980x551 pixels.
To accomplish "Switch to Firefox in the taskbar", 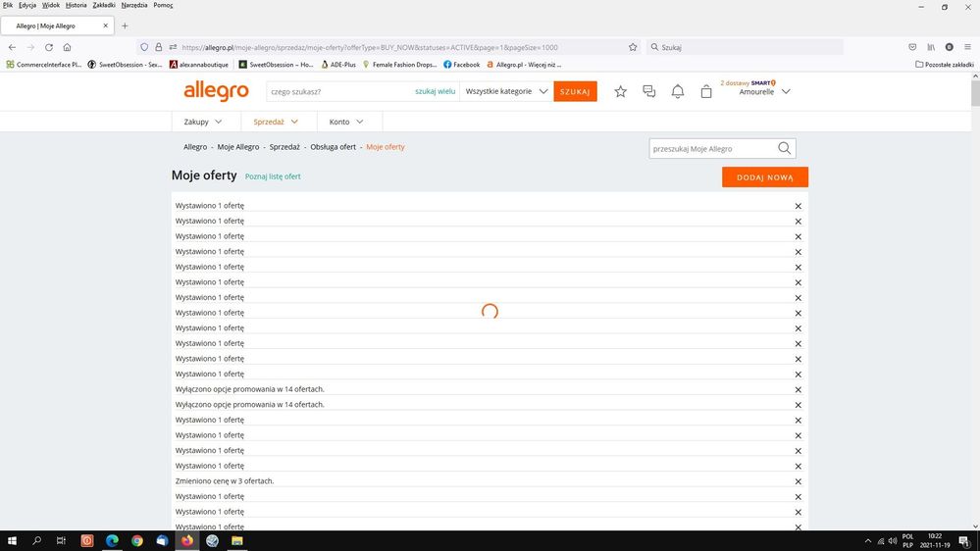I will [x=186, y=541].
